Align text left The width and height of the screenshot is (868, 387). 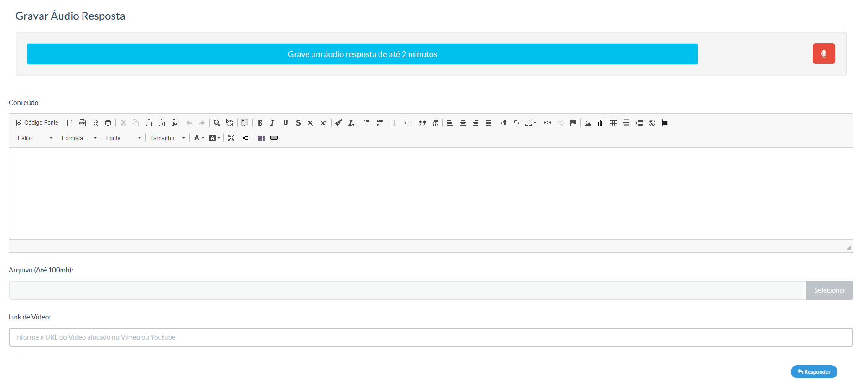[x=450, y=123]
